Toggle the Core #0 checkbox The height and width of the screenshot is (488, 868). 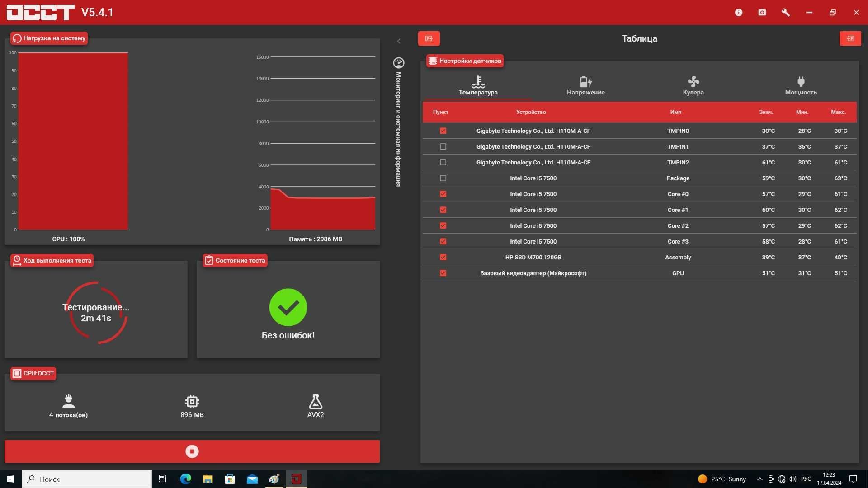[443, 194]
